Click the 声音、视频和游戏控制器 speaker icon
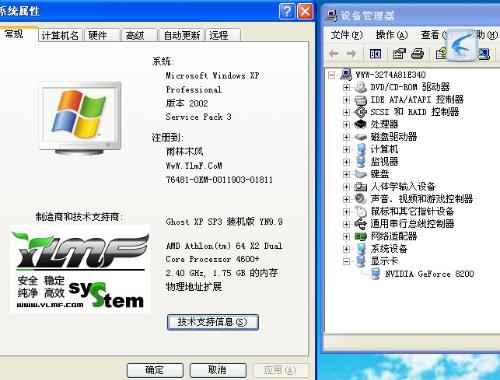Viewport: 500px width, 380px height. [360, 199]
